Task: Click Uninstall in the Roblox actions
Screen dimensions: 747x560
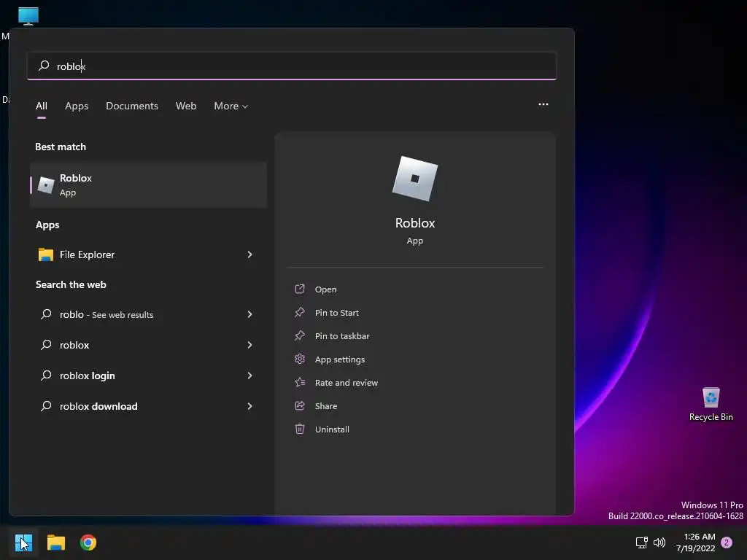Action: pyautogui.click(x=332, y=429)
